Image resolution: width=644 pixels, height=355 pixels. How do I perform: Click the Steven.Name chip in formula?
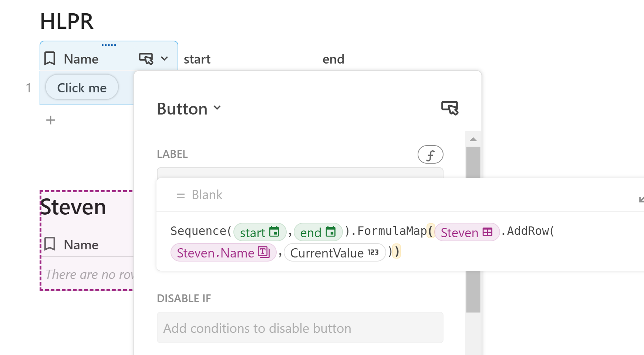click(223, 253)
